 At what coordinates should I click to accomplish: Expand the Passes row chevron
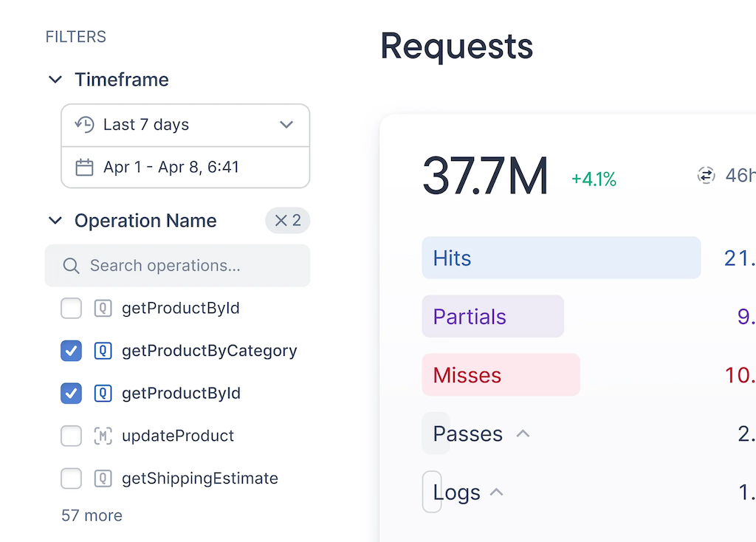pyautogui.click(x=523, y=434)
